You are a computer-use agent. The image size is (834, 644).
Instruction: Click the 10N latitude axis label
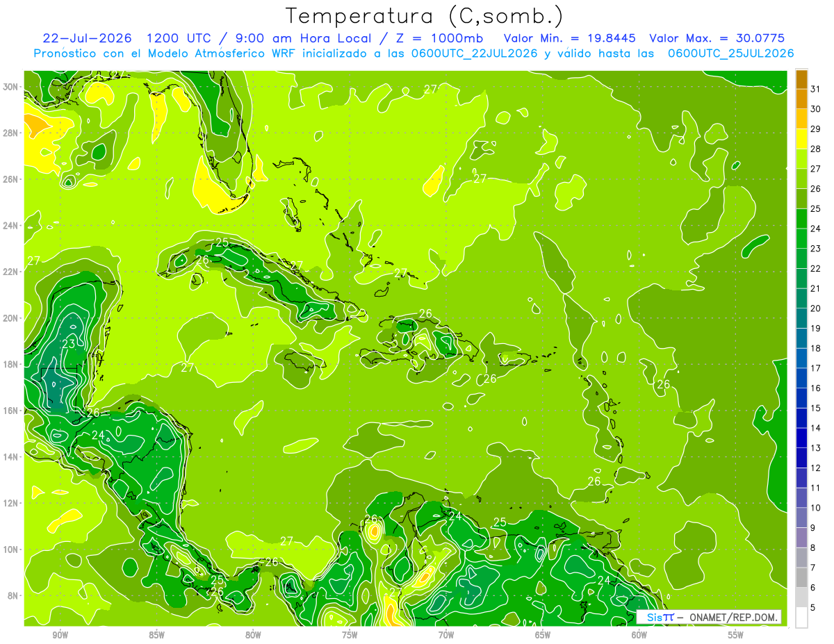point(11,550)
